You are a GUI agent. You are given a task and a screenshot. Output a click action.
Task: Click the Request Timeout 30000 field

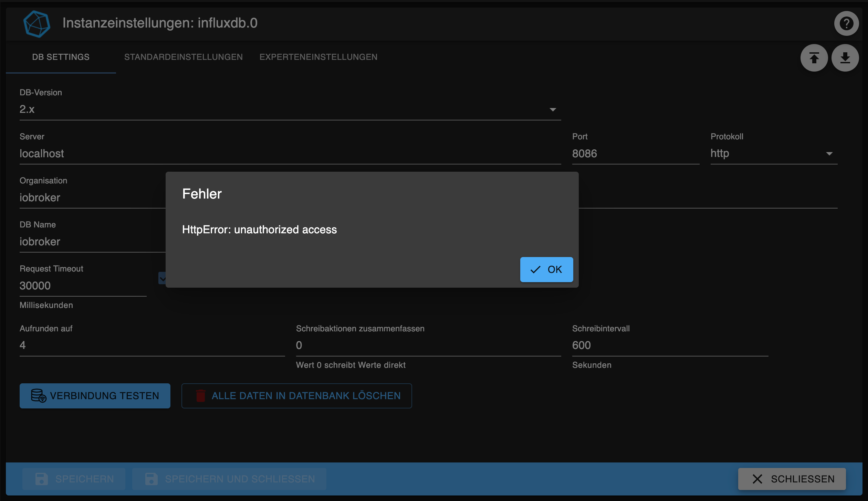click(x=83, y=286)
